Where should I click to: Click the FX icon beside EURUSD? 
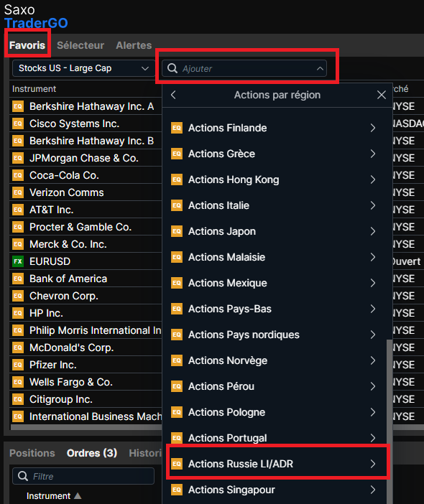18,261
